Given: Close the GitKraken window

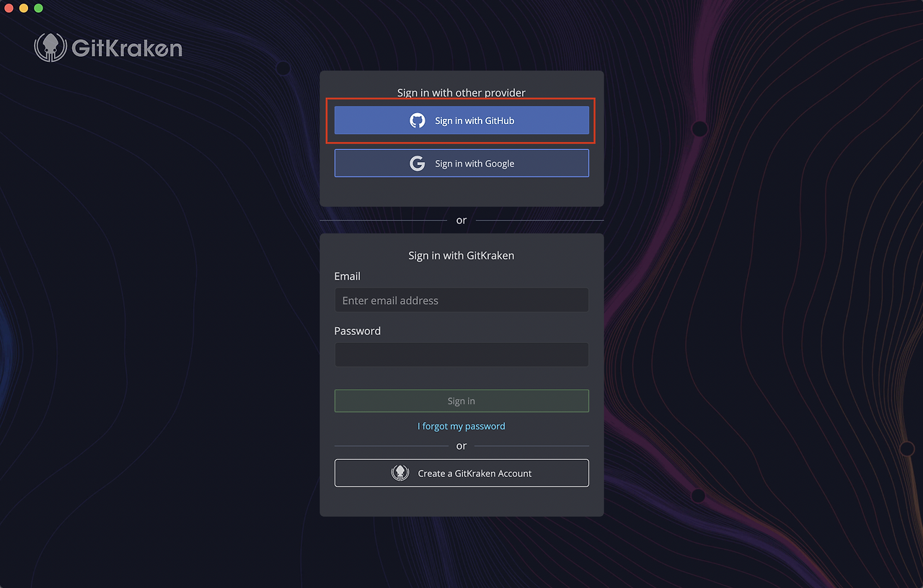Looking at the screenshot, I should pyautogui.click(x=8, y=8).
